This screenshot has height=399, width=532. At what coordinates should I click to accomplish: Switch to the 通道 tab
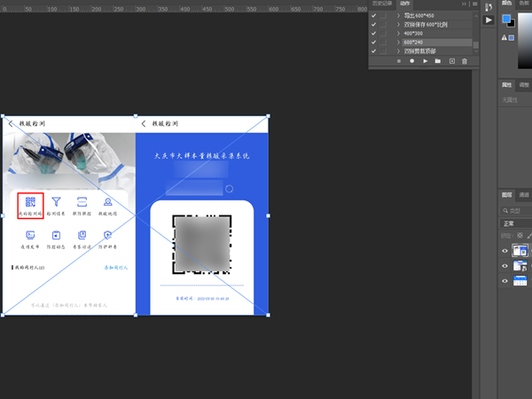click(524, 195)
